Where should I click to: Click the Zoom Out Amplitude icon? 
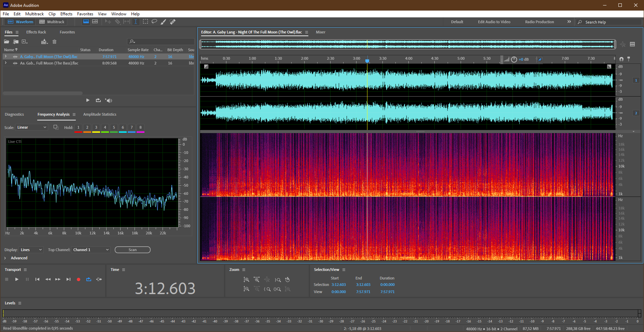click(x=246, y=289)
